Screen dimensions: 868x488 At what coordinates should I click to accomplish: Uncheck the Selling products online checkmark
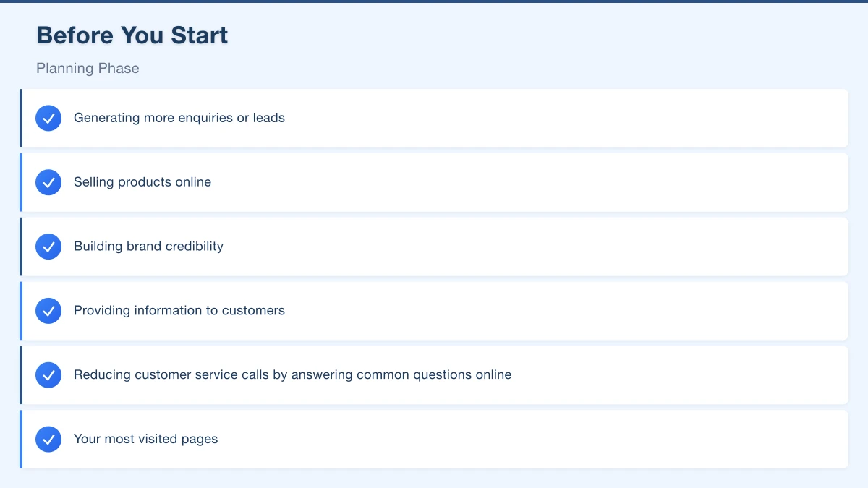(48, 182)
